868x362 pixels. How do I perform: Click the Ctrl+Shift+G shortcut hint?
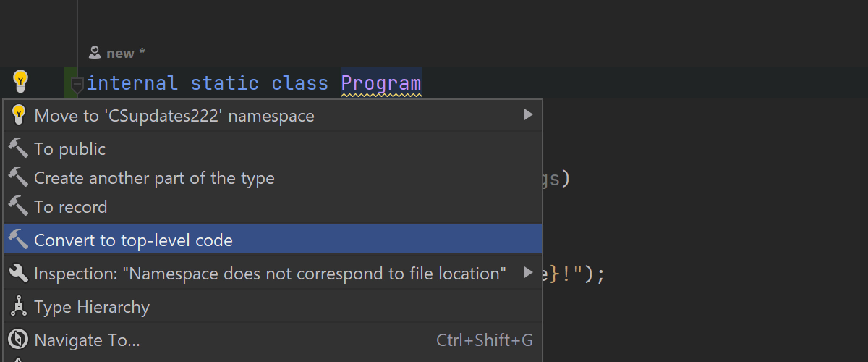click(484, 340)
